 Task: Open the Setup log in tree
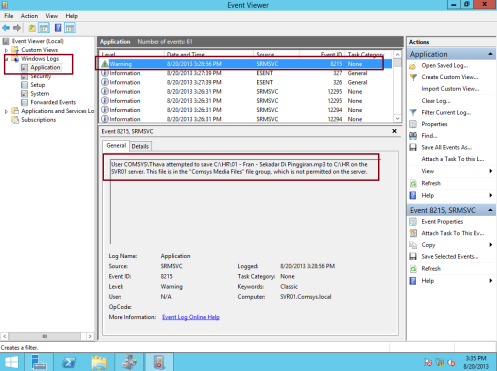(x=37, y=85)
